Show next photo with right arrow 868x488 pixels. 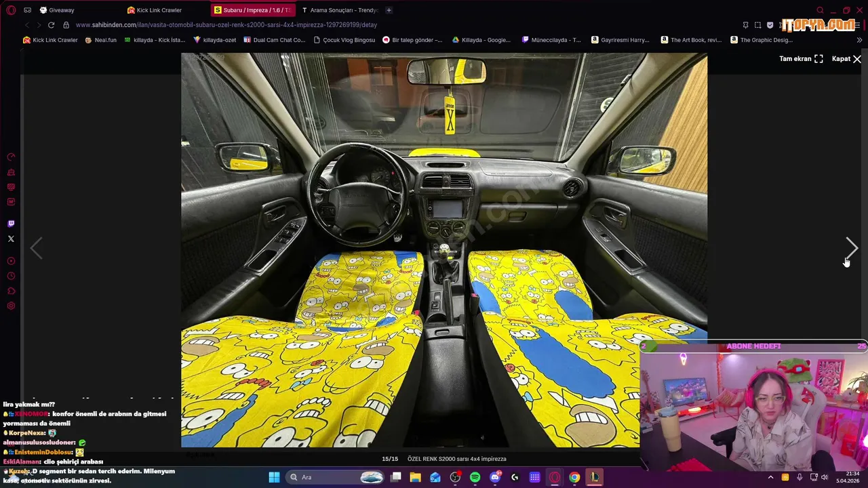click(x=852, y=248)
